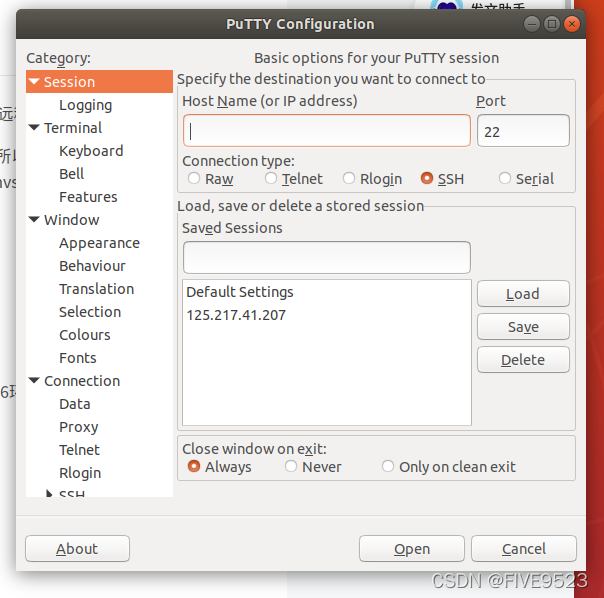Close the PuTTY Configuration window
The height and width of the screenshot is (598, 604).
tap(572, 24)
